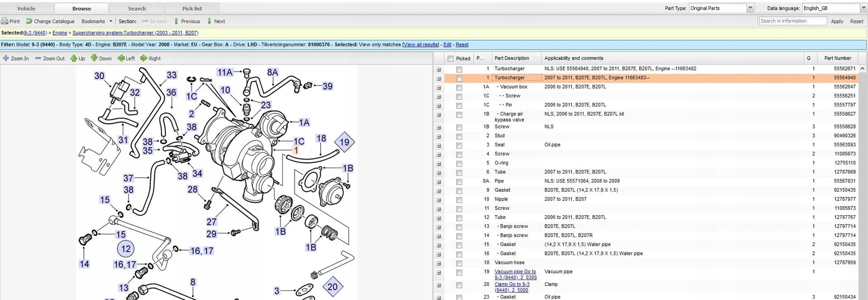Click the Search in information field

coord(793,21)
